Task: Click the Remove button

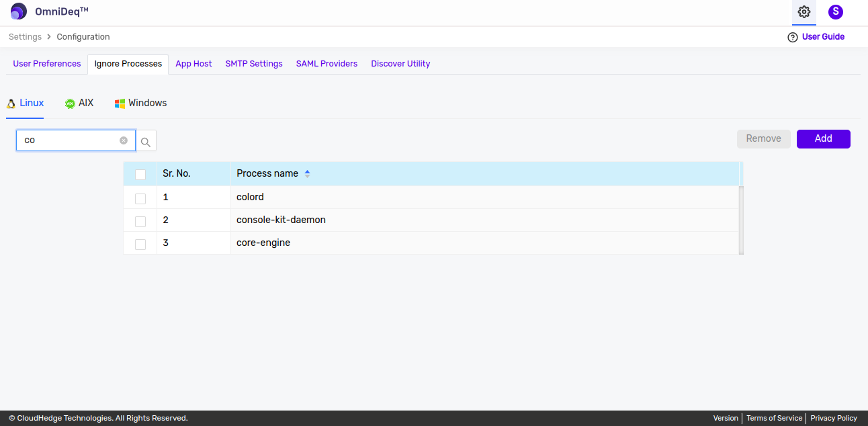Action: pos(764,139)
